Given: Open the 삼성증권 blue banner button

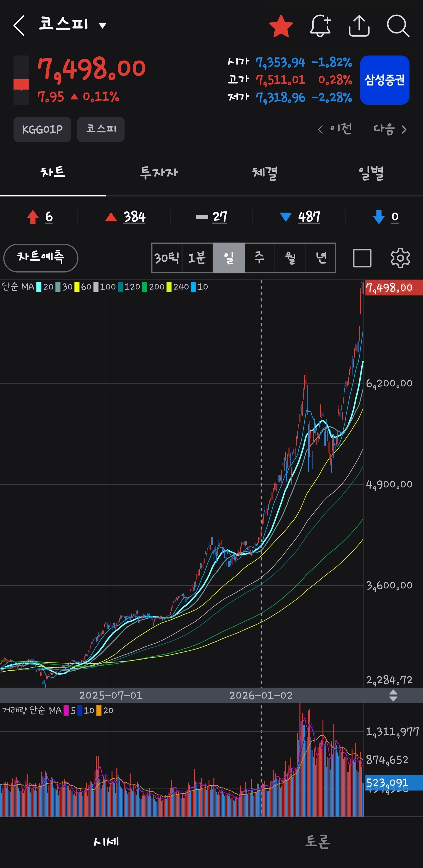Looking at the screenshot, I should click(385, 80).
